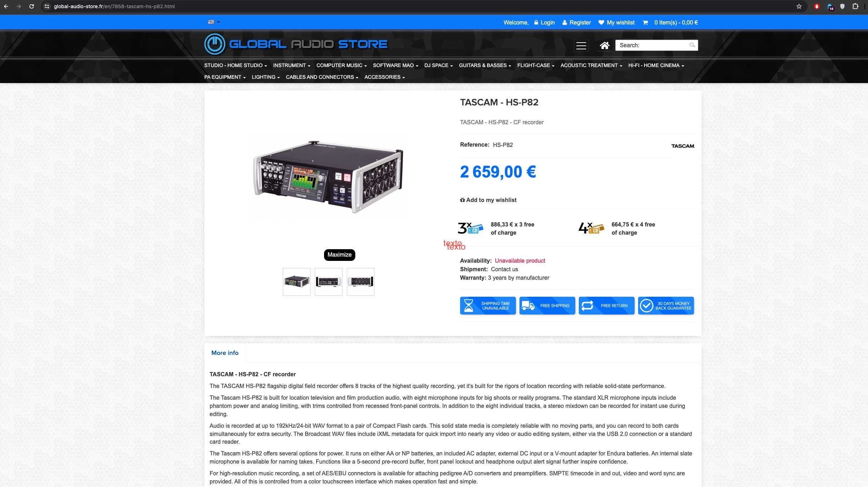Expand the STUDIO - HOME STUDIO menu
868x487 pixels.
tap(236, 65)
